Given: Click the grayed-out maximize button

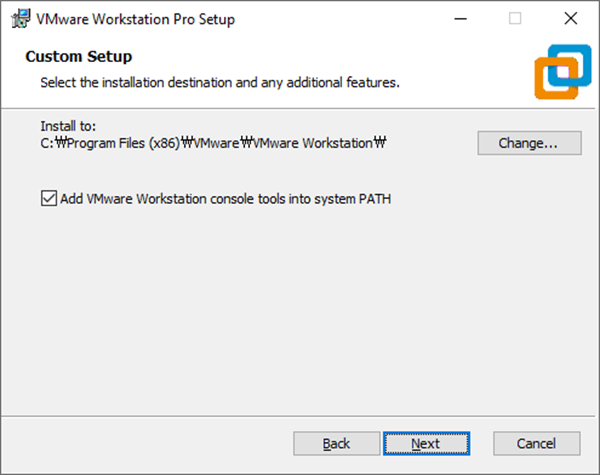Looking at the screenshot, I should click(x=515, y=18).
